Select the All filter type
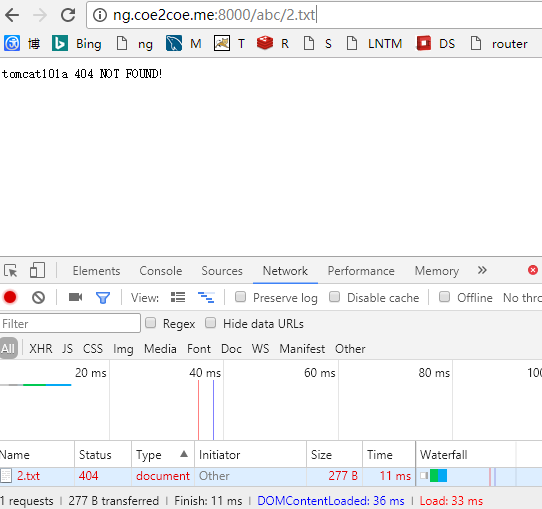 (8, 348)
